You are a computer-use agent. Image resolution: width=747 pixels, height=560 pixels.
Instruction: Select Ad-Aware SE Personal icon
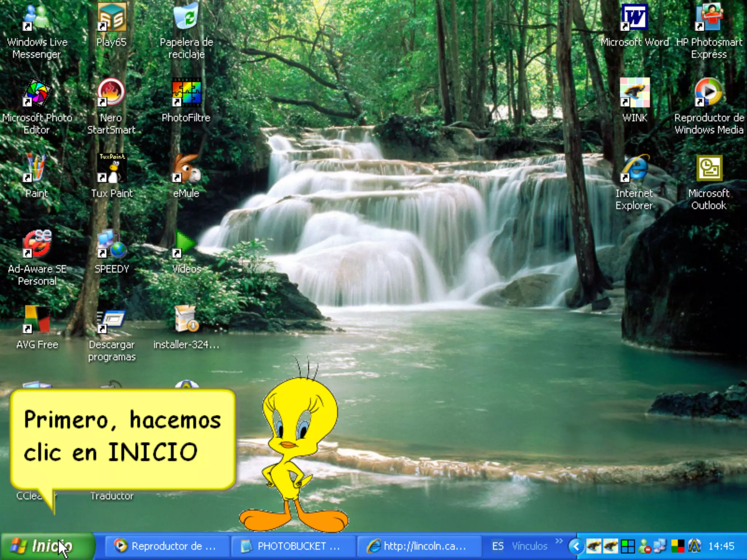(37, 244)
